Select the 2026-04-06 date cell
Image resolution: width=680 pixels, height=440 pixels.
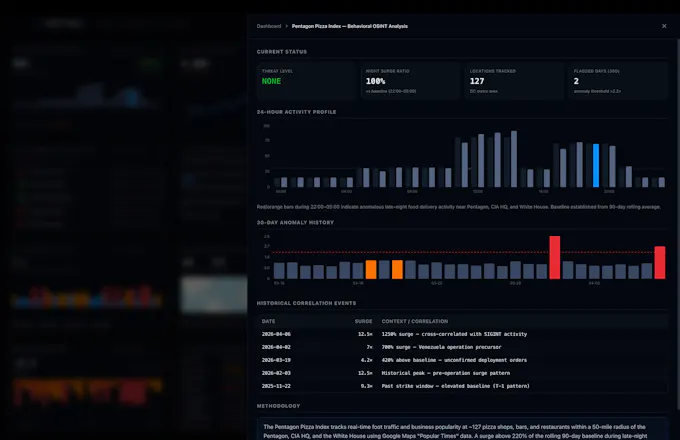coord(276,334)
